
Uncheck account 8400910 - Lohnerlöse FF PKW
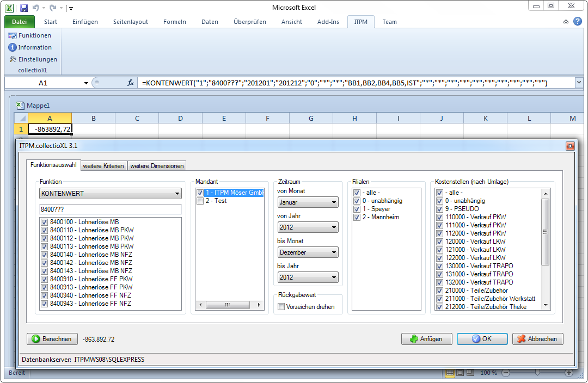(44, 280)
